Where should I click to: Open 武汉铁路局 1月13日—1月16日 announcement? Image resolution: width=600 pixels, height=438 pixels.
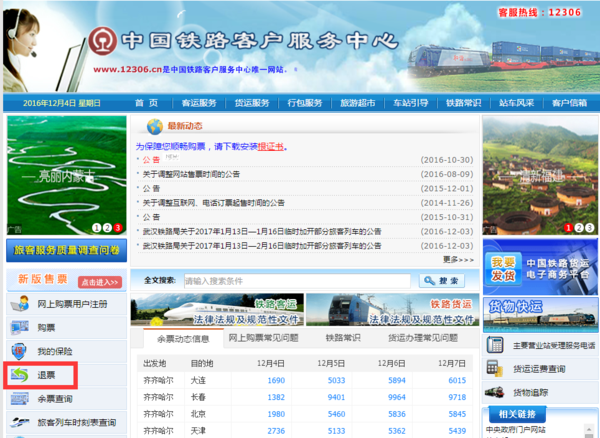point(262,232)
